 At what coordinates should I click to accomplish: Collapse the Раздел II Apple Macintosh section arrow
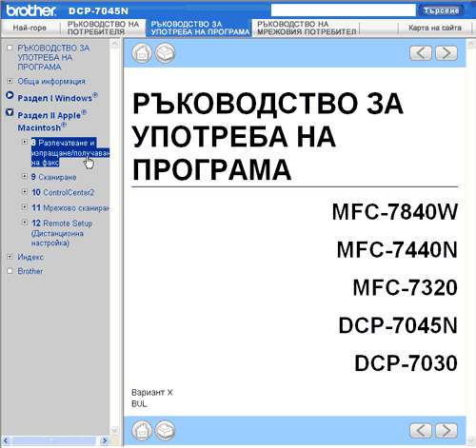pos(10,112)
